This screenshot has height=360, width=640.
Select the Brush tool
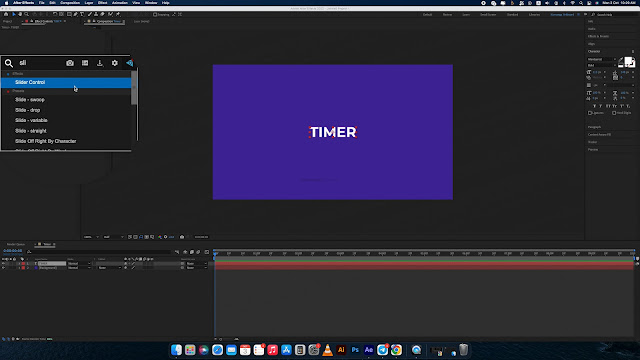point(90,14)
